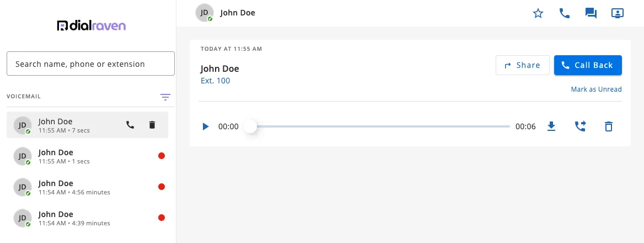
Task: Open chat with John Doe from header
Action: click(591, 14)
